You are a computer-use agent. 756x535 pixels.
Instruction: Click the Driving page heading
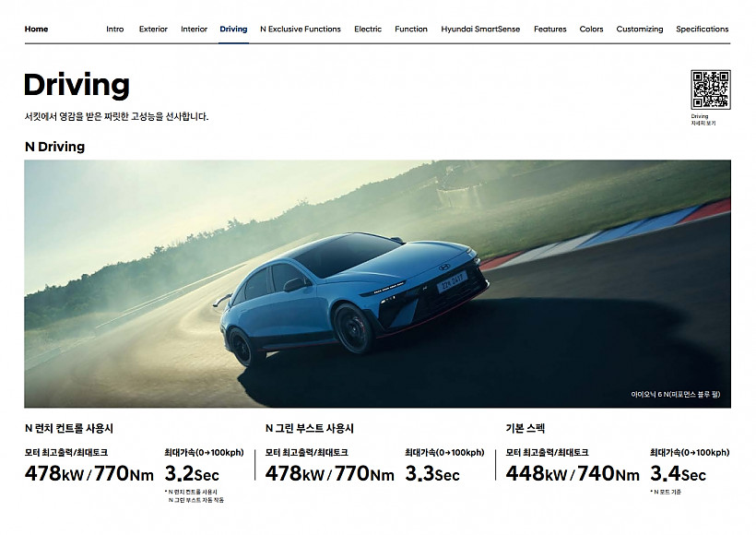77,86
